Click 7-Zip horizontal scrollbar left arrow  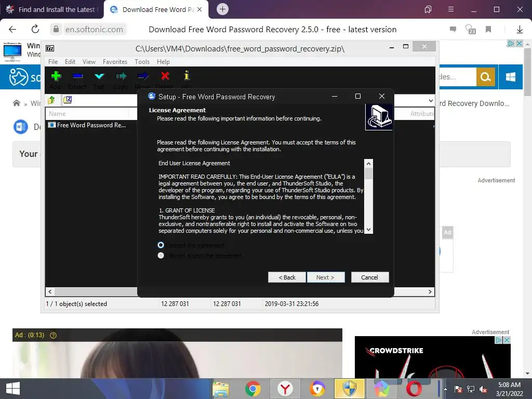pyautogui.click(x=50, y=291)
